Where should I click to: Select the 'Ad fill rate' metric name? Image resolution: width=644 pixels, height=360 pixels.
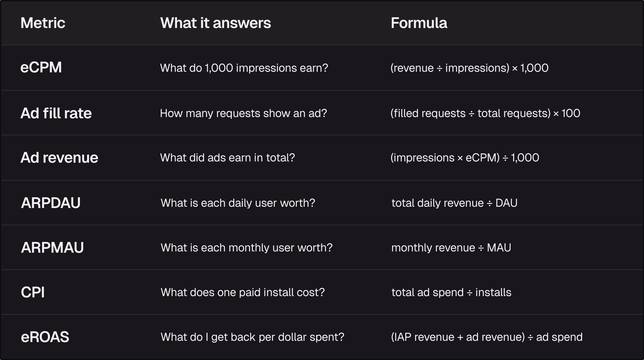coord(56,113)
